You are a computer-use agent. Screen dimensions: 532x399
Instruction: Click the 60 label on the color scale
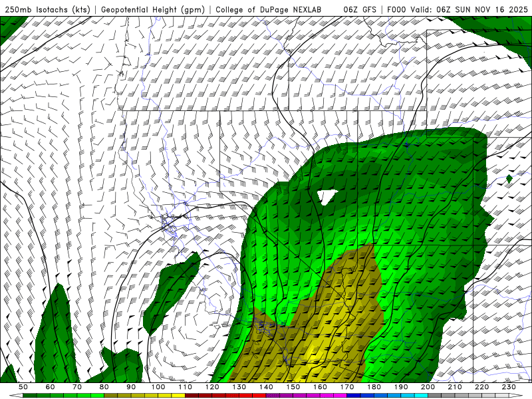click(51, 387)
